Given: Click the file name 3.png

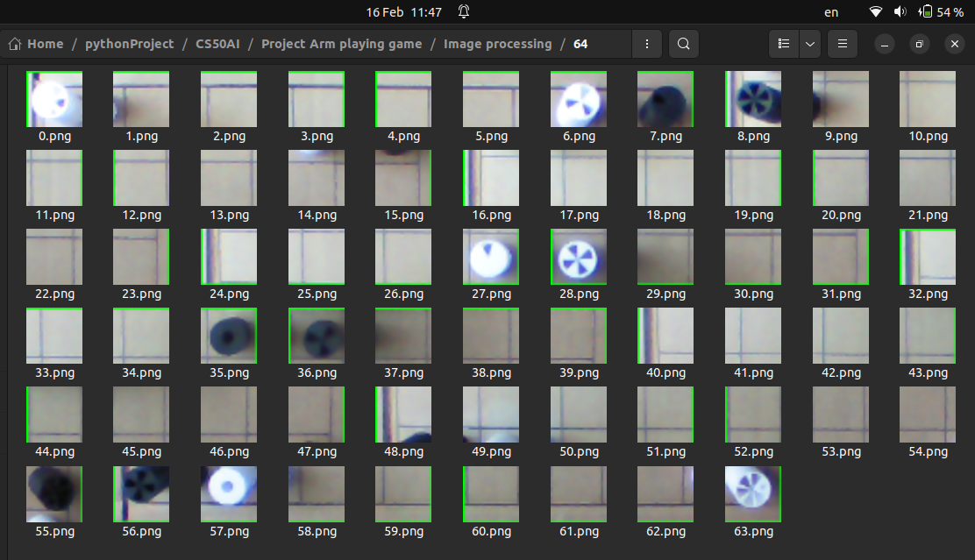Looking at the screenshot, I should (317, 136).
